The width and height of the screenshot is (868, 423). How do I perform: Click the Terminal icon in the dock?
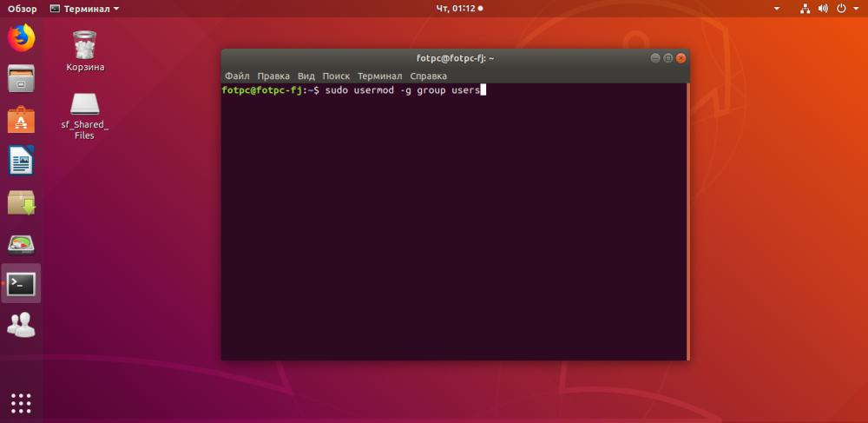click(x=21, y=284)
